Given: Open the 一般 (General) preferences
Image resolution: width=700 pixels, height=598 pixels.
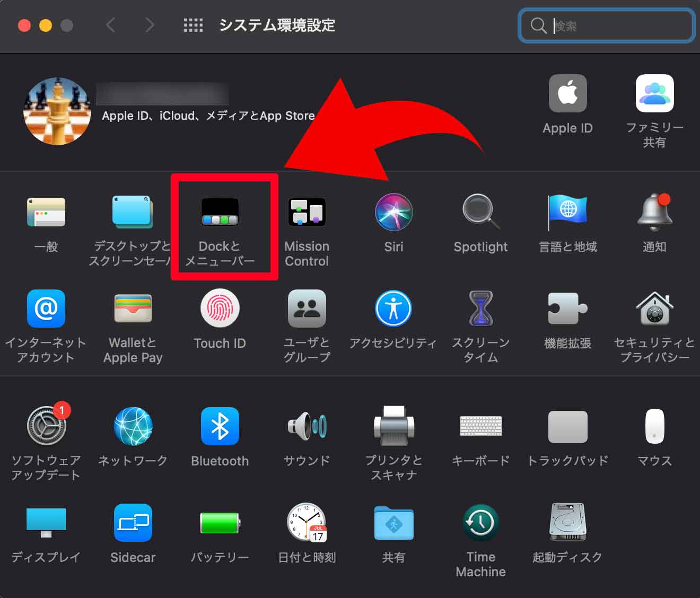Looking at the screenshot, I should [46, 213].
